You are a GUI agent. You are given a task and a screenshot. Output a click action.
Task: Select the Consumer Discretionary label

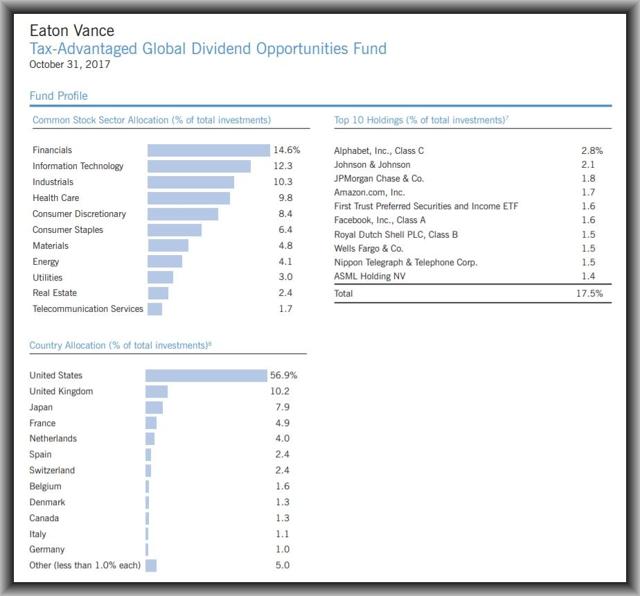79,214
